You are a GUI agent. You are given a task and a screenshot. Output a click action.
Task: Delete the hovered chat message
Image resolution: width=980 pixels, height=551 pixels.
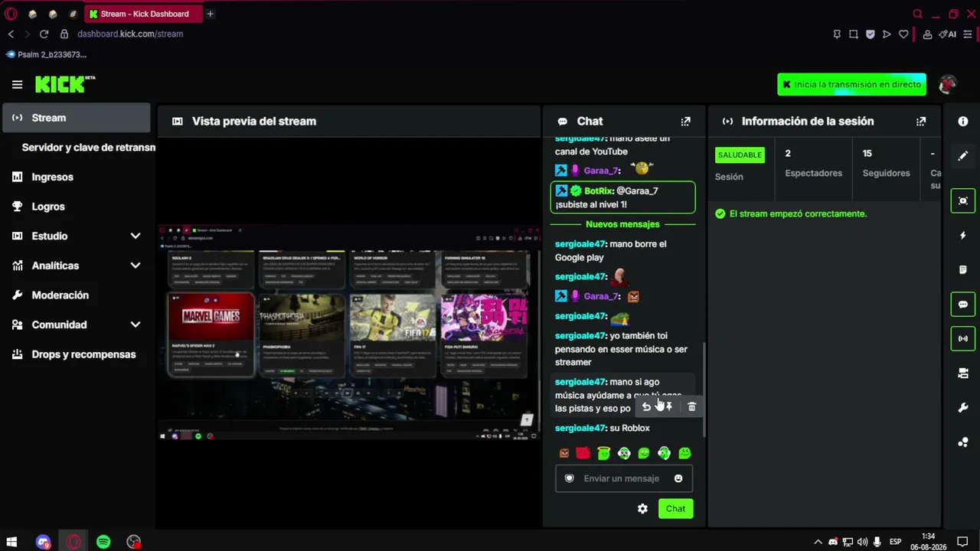coord(691,407)
